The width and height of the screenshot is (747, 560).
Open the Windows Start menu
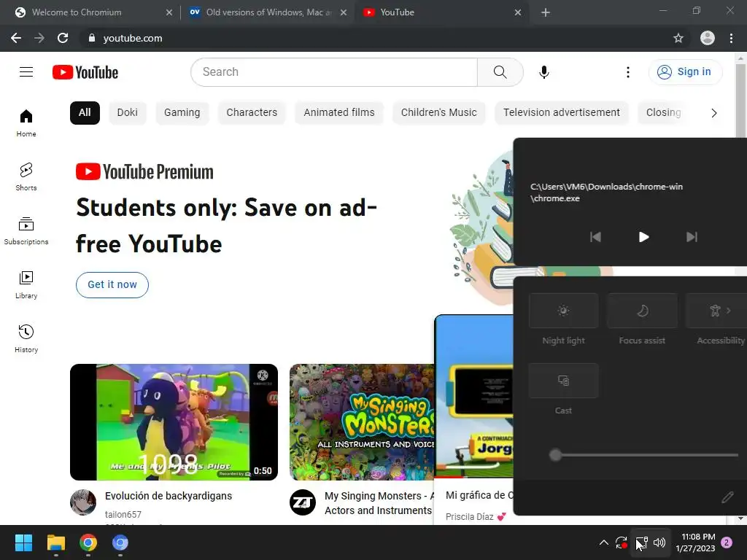pos(23,542)
